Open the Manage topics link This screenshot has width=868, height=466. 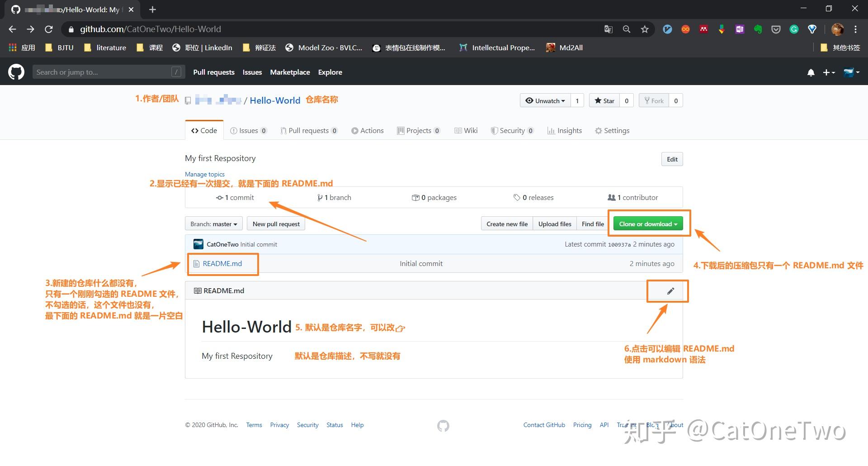point(204,174)
